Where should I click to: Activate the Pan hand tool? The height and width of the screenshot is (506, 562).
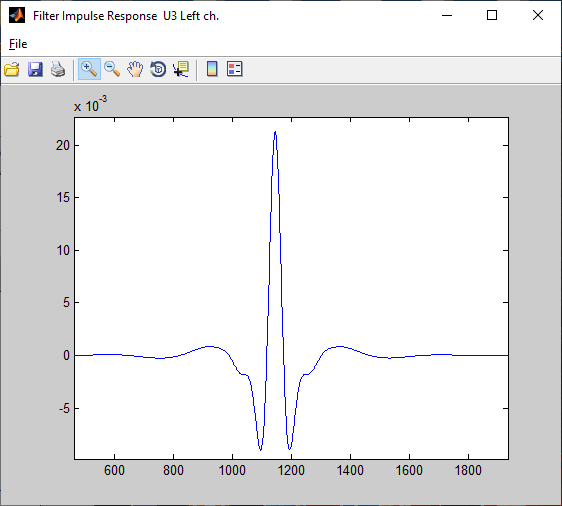135,69
